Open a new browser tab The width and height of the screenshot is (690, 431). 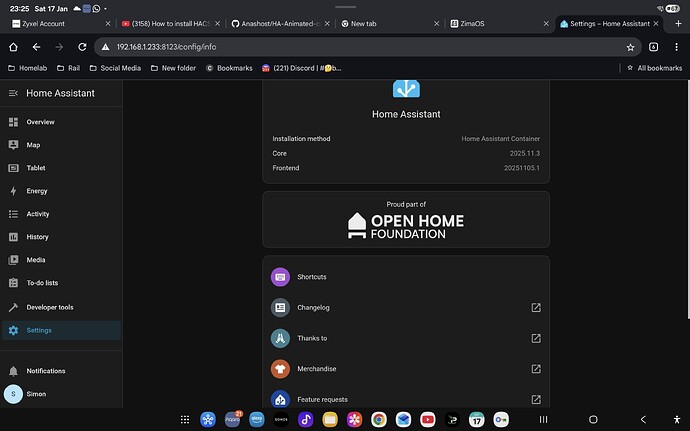[678, 24]
